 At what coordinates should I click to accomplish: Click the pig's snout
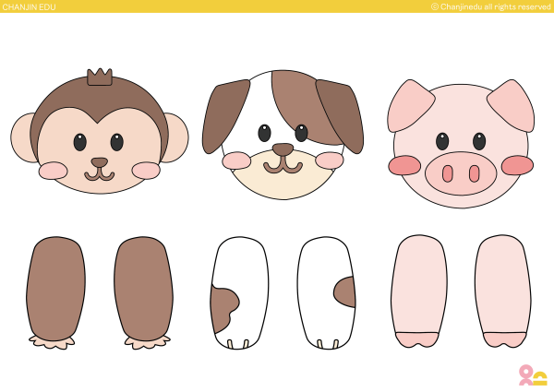point(461,173)
